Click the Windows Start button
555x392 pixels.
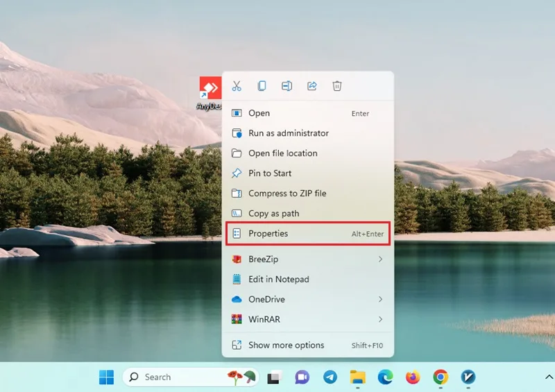tap(107, 377)
